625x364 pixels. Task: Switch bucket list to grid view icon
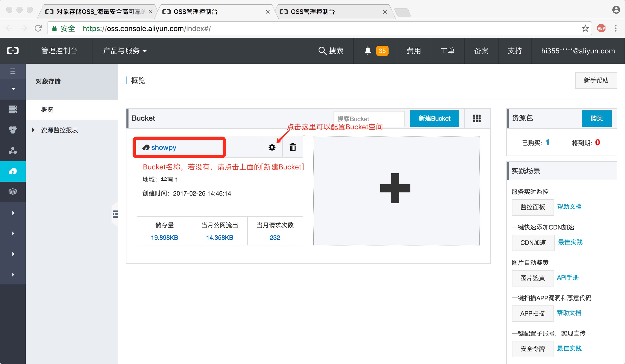point(477,118)
